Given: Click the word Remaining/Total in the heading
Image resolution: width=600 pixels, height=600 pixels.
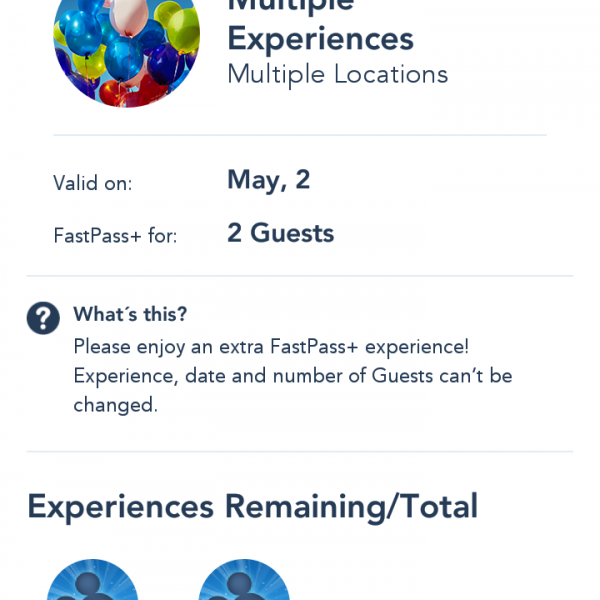Looking at the screenshot, I should coord(351,507).
